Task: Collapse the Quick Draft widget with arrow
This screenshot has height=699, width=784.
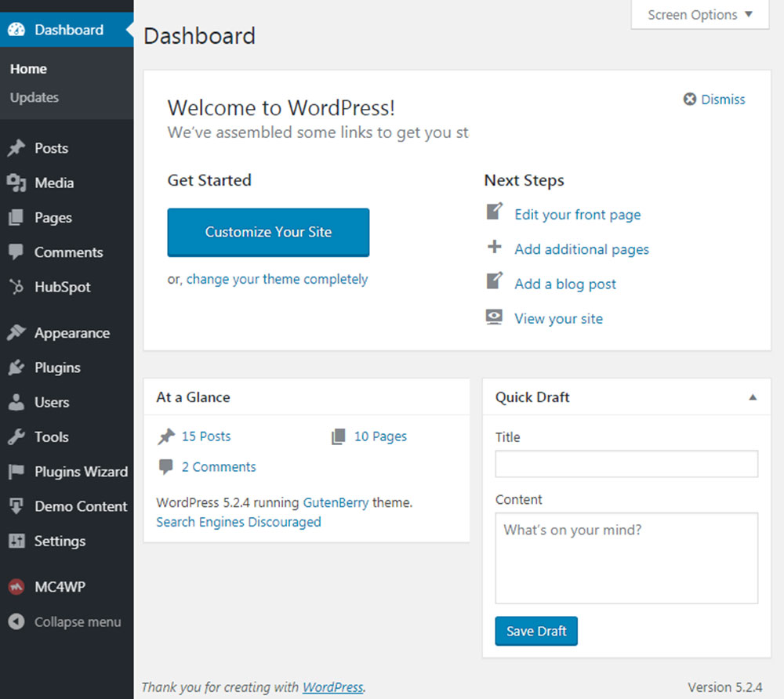Action: point(753,397)
